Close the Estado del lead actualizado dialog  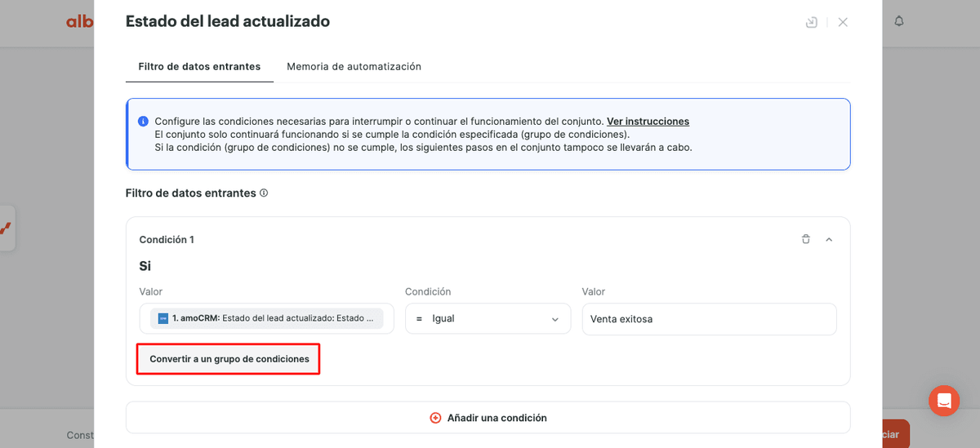[843, 22]
